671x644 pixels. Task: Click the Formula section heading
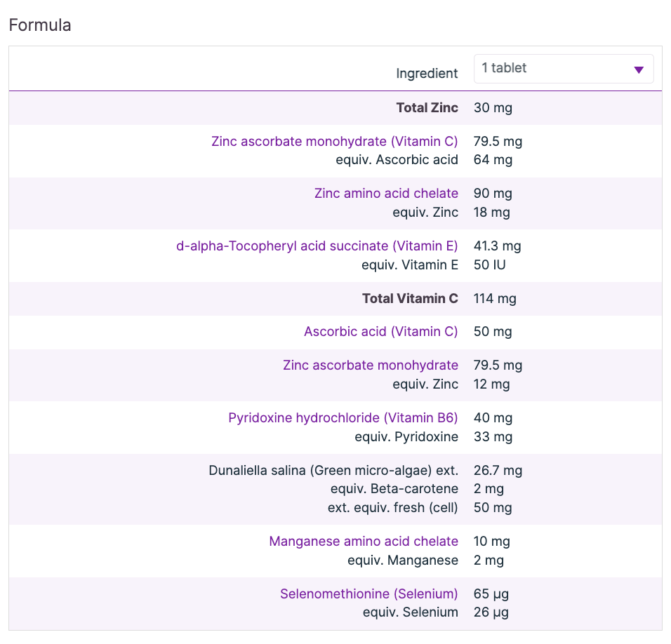40,26
